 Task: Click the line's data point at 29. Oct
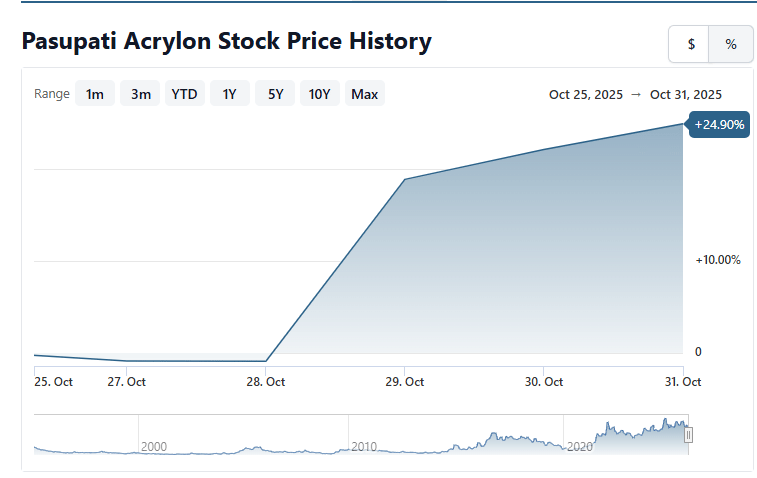(404, 180)
